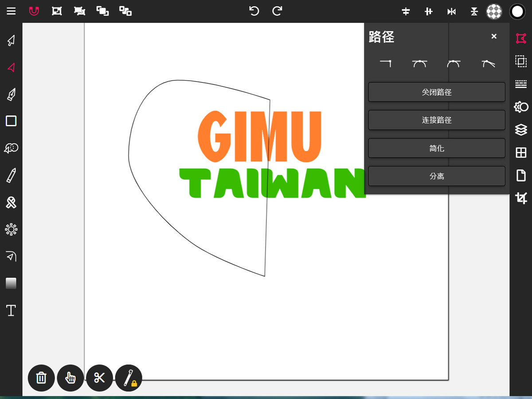Open the gear circle effects panel
This screenshot has height=399, width=532.
[521, 107]
